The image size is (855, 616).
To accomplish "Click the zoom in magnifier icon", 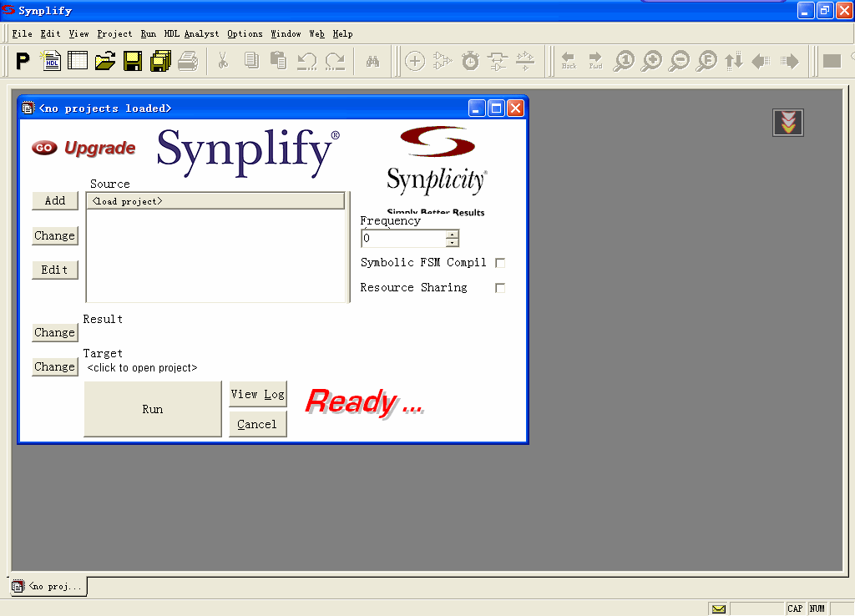I will pos(651,61).
